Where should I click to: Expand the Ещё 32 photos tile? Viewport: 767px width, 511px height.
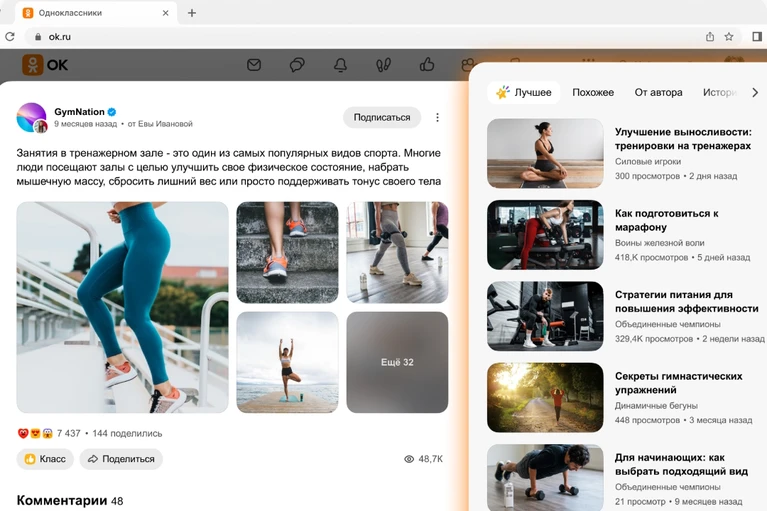click(x=397, y=362)
